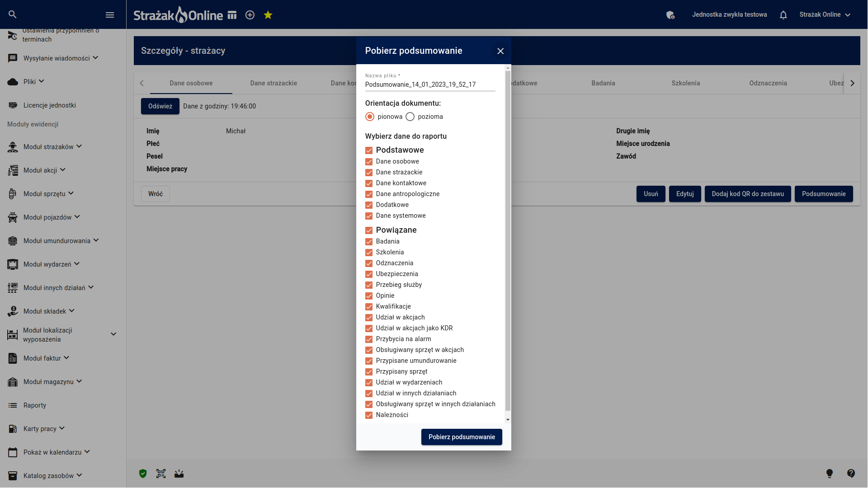Switch to Szkolenia tab
The width and height of the screenshot is (868, 488).
click(x=685, y=83)
